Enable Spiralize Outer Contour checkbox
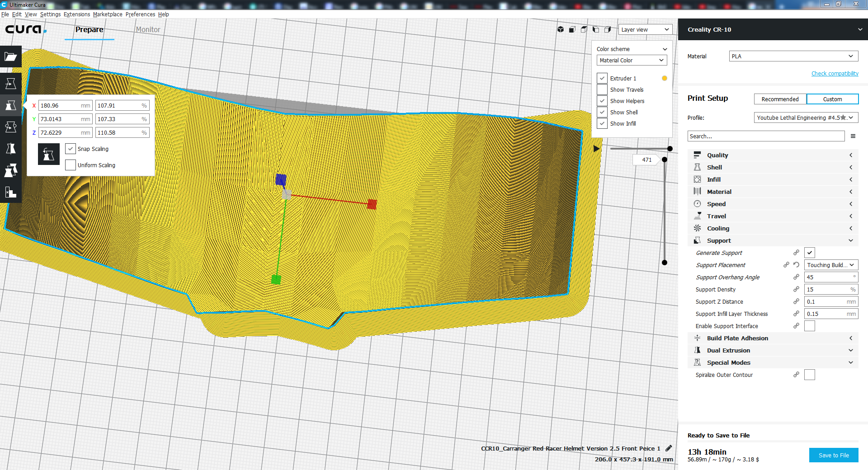This screenshot has width=868, height=470. click(810, 375)
